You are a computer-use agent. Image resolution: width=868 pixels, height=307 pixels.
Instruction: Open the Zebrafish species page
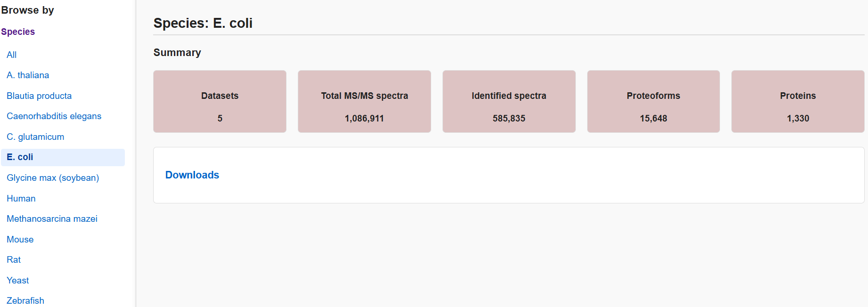25,300
